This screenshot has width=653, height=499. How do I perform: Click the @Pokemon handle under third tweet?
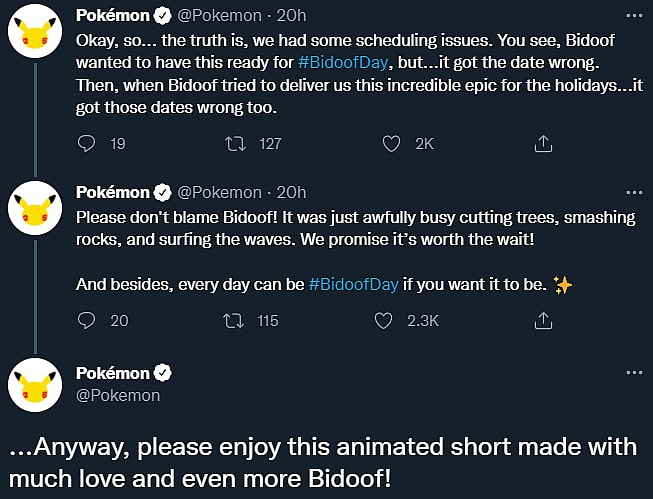click(x=118, y=396)
